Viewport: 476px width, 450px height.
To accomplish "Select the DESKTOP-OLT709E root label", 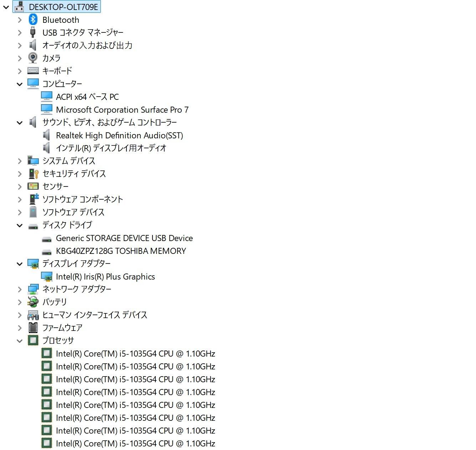I will [x=63, y=7].
